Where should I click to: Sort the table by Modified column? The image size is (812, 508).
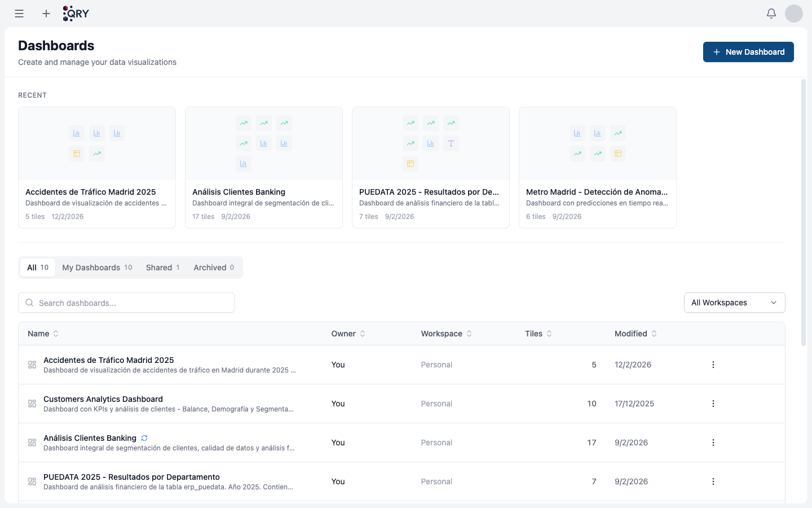(x=636, y=334)
